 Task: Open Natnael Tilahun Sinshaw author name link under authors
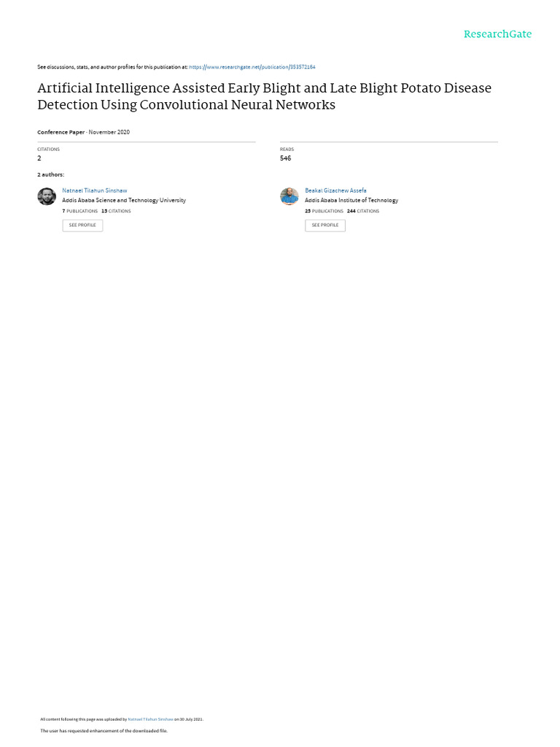coord(95,190)
